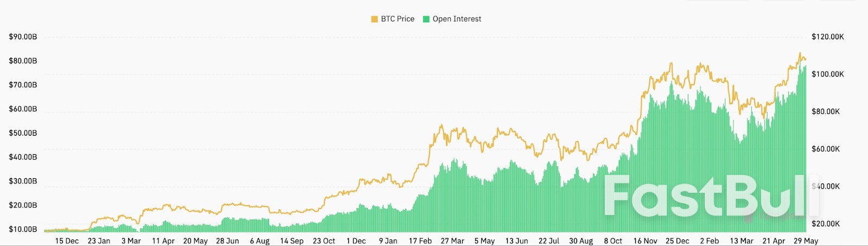868x246 pixels.
Task: Click the $10.00B left axis label
Action: point(23,229)
